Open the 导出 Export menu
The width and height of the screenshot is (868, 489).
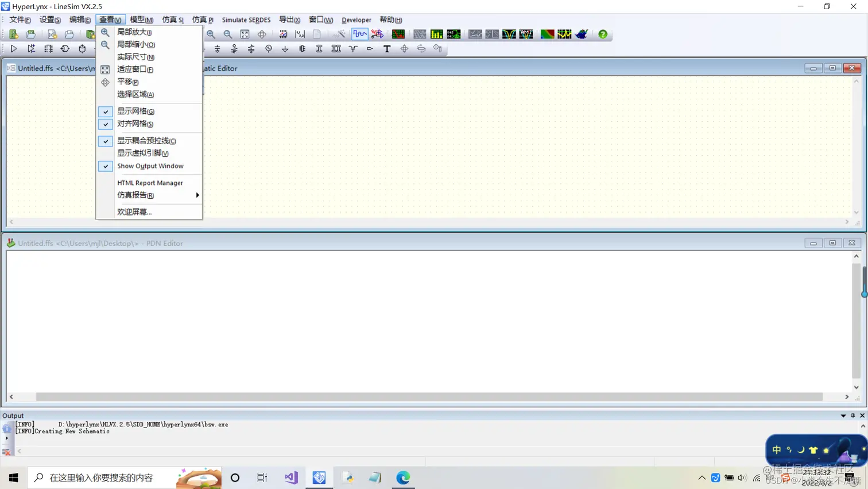(289, 20)
